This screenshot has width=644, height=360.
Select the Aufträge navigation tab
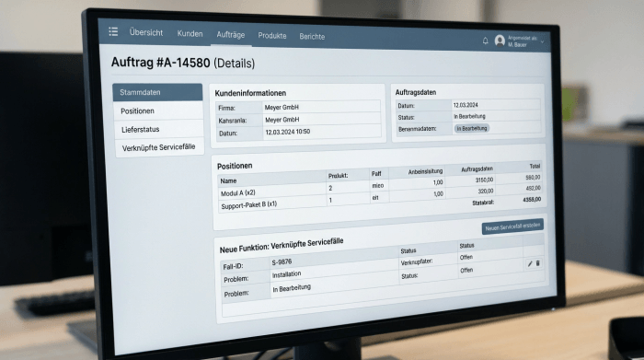[230, 35]
